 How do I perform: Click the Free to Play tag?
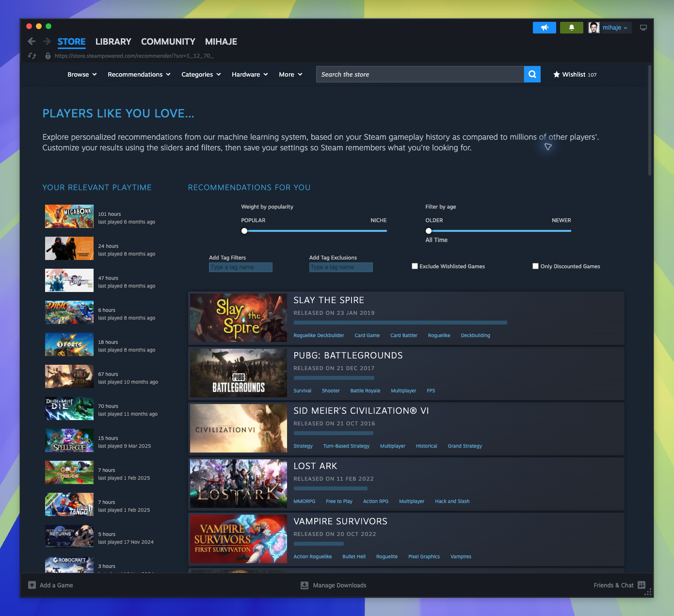point(339,501)
